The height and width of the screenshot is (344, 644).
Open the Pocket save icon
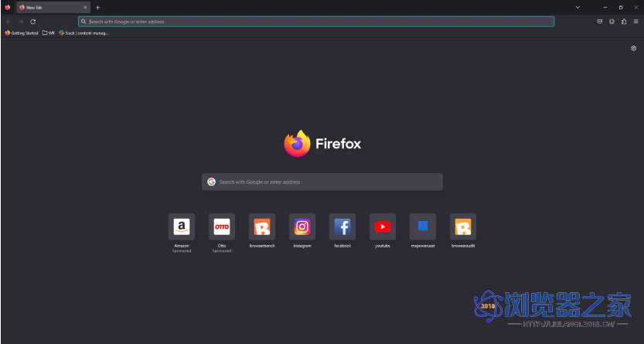(x=600, y=22)
